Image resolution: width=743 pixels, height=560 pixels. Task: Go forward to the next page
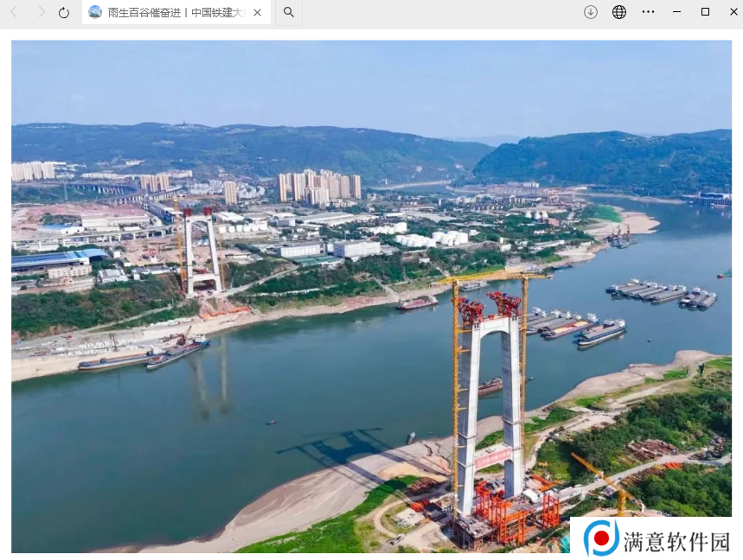[x=41, y=12]
